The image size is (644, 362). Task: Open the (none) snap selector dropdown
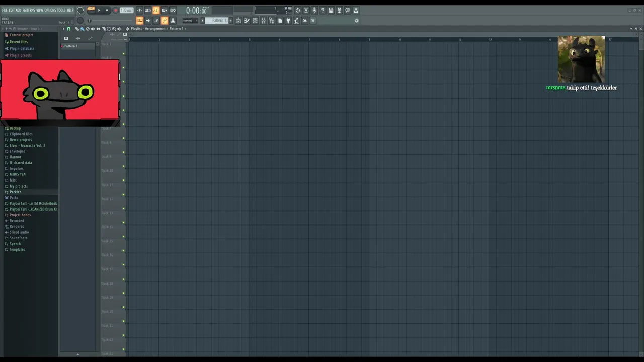tap(190, 21)
